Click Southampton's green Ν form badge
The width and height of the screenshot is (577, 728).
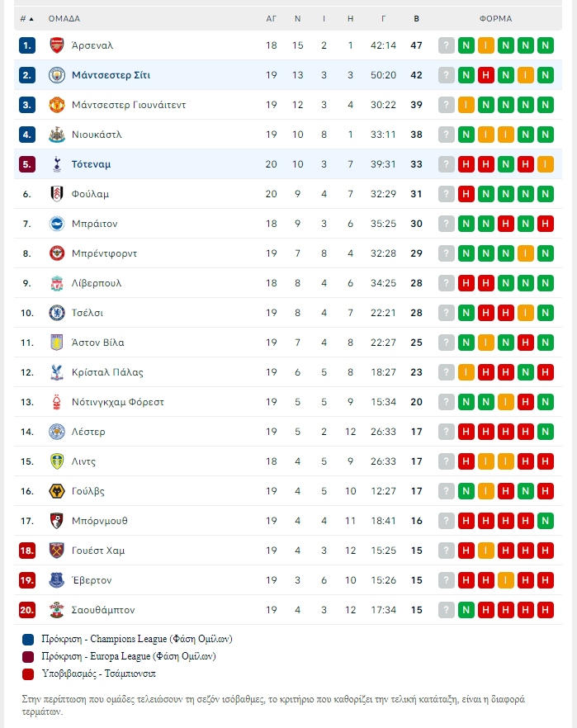466,610
